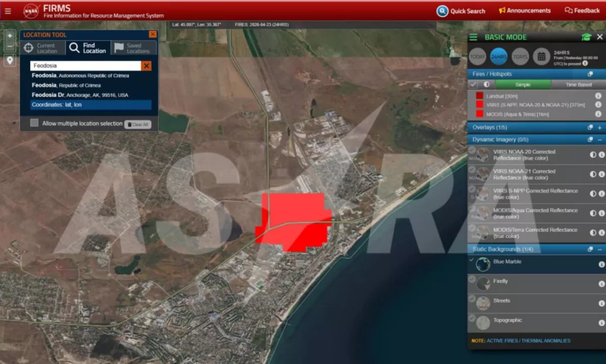The height and width of the screenshot is (364, 606).
Task: Clear the Feodosia search text
Action: click(146, 66)
